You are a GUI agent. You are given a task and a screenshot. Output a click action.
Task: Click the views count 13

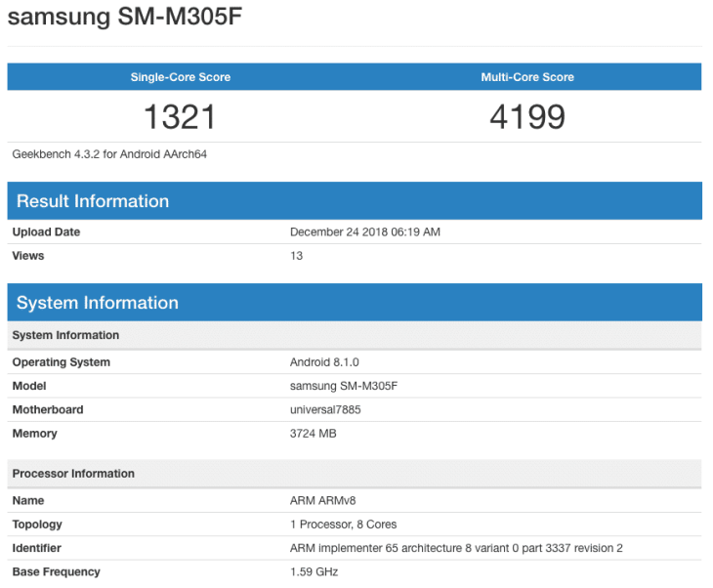point(297,256)
